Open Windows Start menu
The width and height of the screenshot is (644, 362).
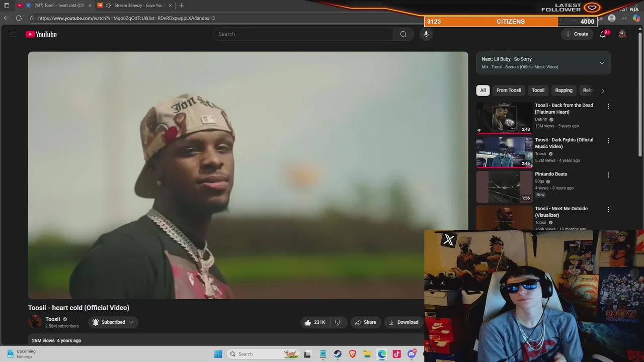click(218, 354)
